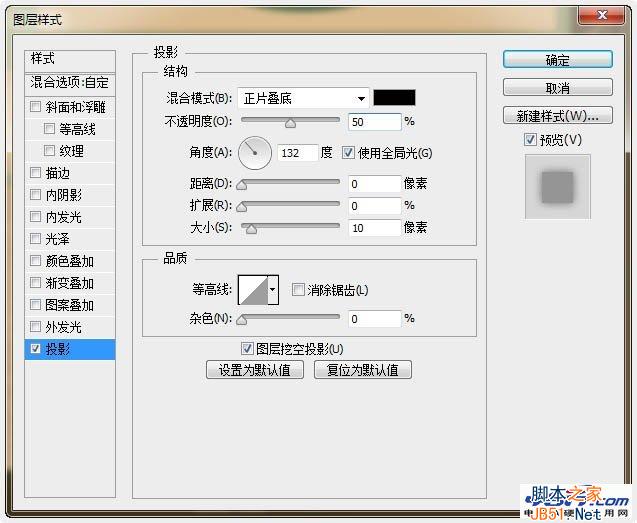The width and height of the screenshot is (637, 523).
Task: Open the 混合模式 dropdown showing 正片叠底
Action: point(303,98)
